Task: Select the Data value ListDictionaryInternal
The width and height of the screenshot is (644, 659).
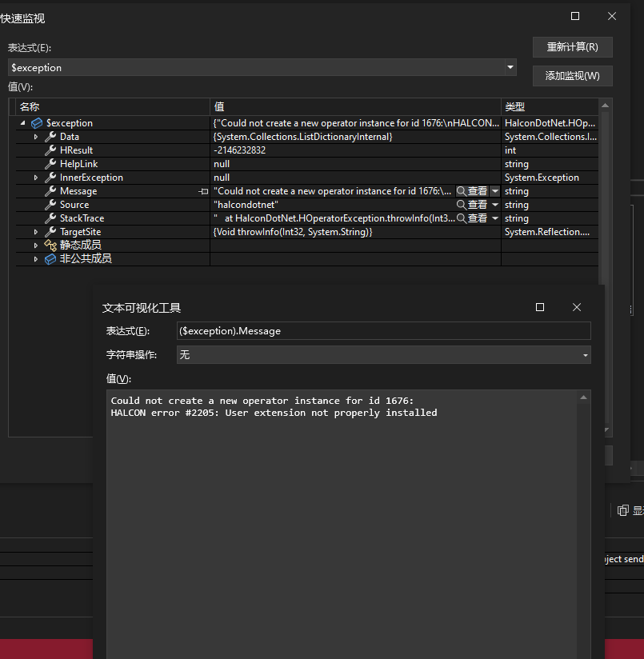Action: point(302,137)
